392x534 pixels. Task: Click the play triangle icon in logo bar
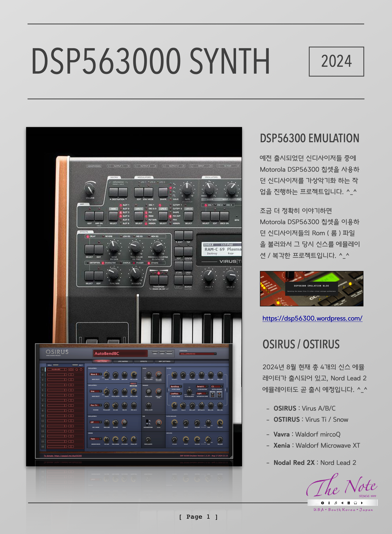pyautogui.click(x=362, y=503)
